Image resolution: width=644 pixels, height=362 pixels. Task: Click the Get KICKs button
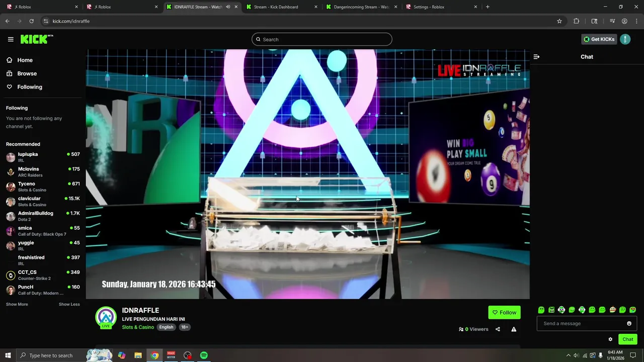coord(599,39)
